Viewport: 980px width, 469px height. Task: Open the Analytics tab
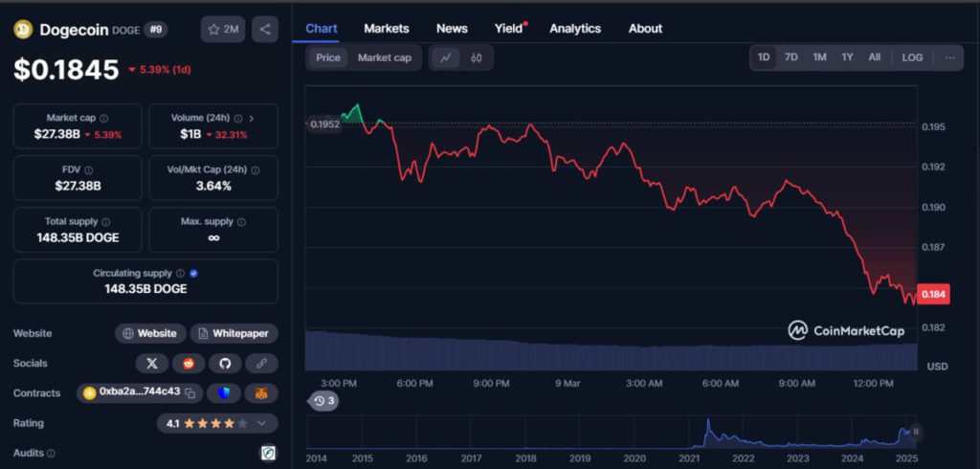tap(575, 28)
